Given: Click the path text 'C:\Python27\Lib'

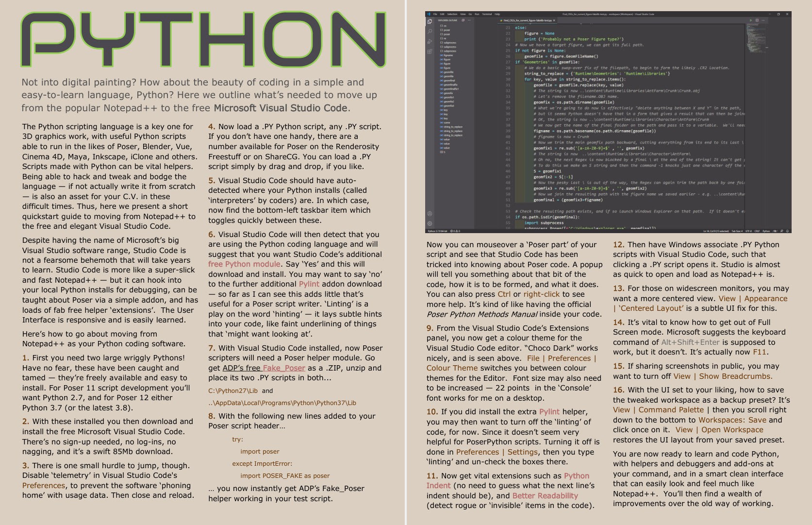Looking at the screenshot, I should tap(233, 391).
